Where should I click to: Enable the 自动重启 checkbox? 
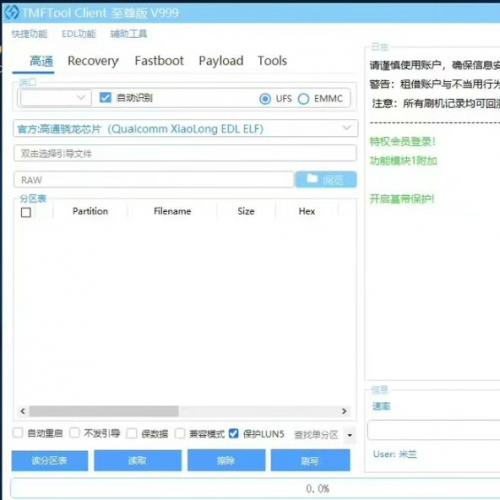[x=18, y=433]
